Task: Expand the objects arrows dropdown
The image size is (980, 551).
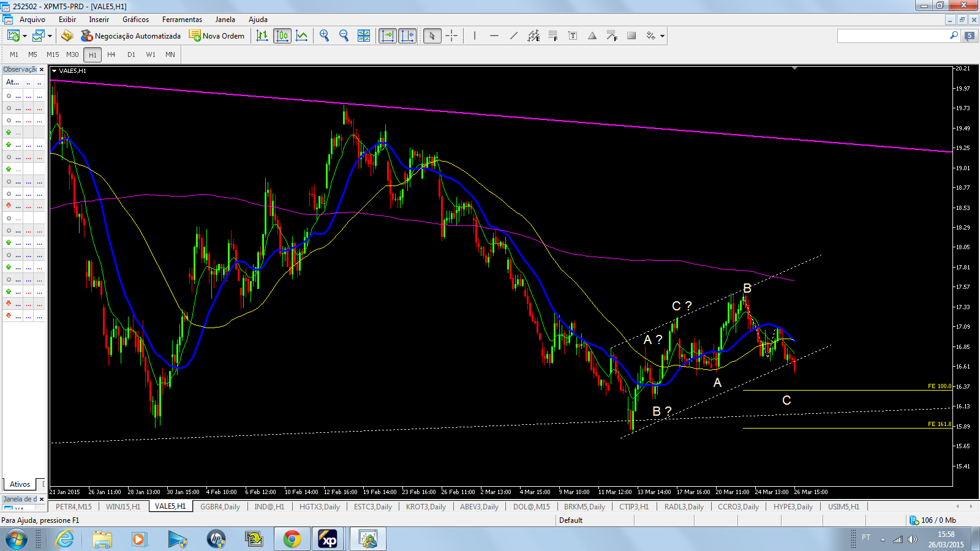Action: (662, 36)
